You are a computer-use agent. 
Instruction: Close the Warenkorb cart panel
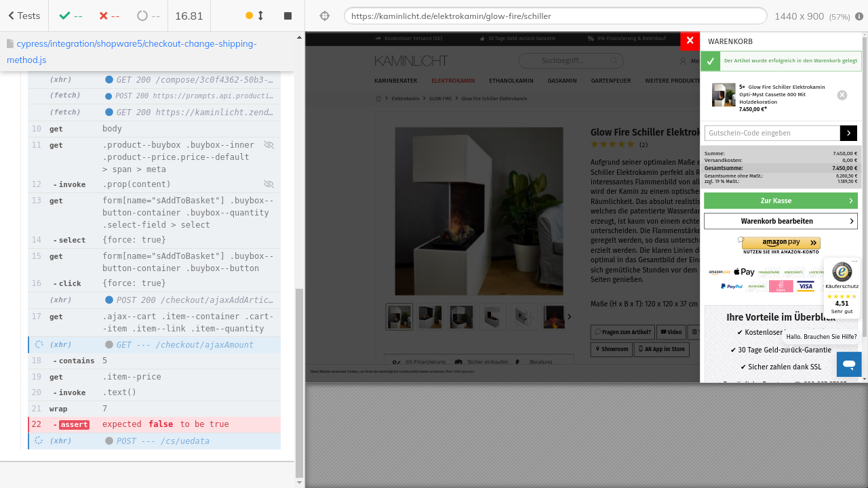pyautogui.click(x=690, y=41)
